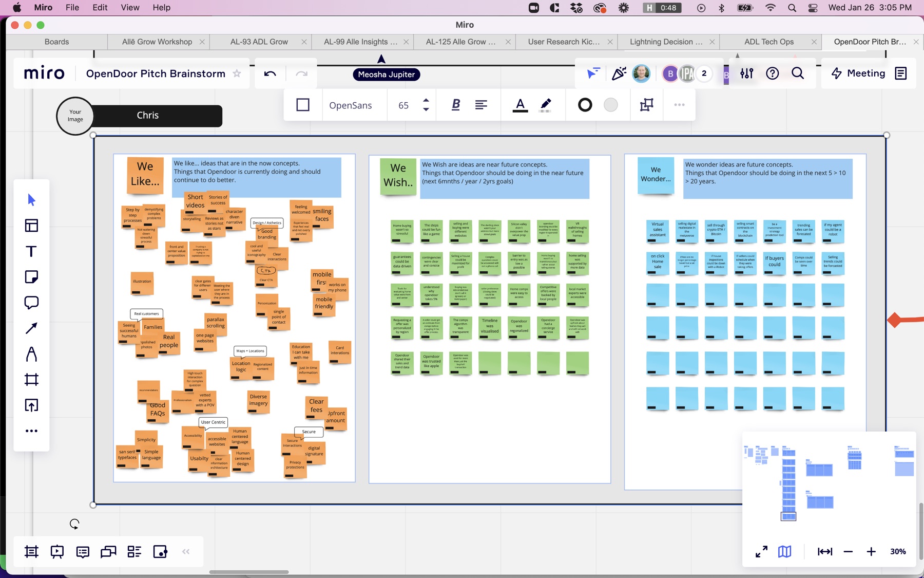
Task: Open shape type selector square
Action: 303,105
